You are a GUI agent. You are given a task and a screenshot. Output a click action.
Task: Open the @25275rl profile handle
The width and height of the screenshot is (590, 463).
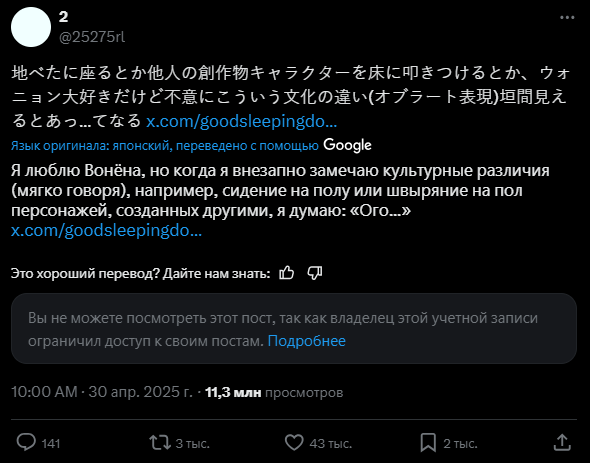[x=92, y=37]
